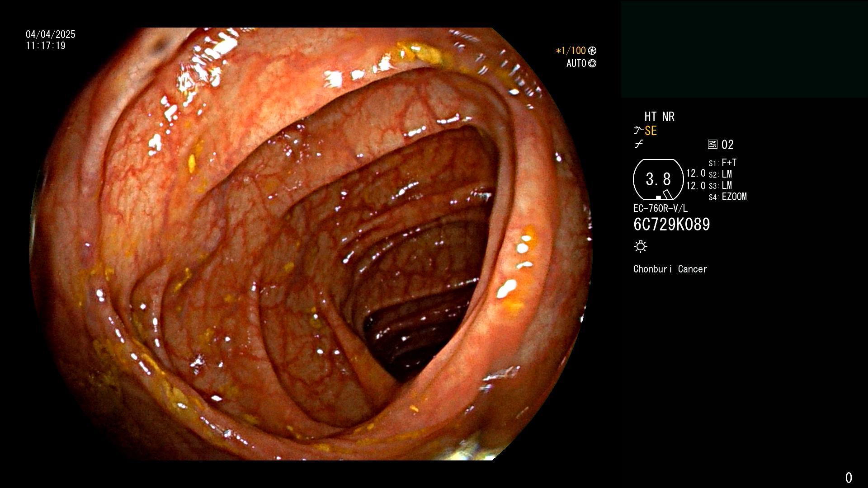Click the S1: F+T switch assignment
Image resolution: width=868 pixels, height=488 pixels.
point(723,163)
